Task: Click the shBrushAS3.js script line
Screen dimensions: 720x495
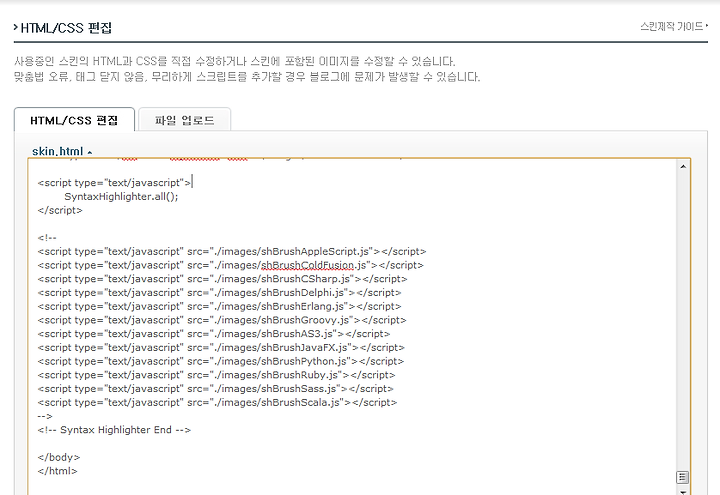Action: 214,334
